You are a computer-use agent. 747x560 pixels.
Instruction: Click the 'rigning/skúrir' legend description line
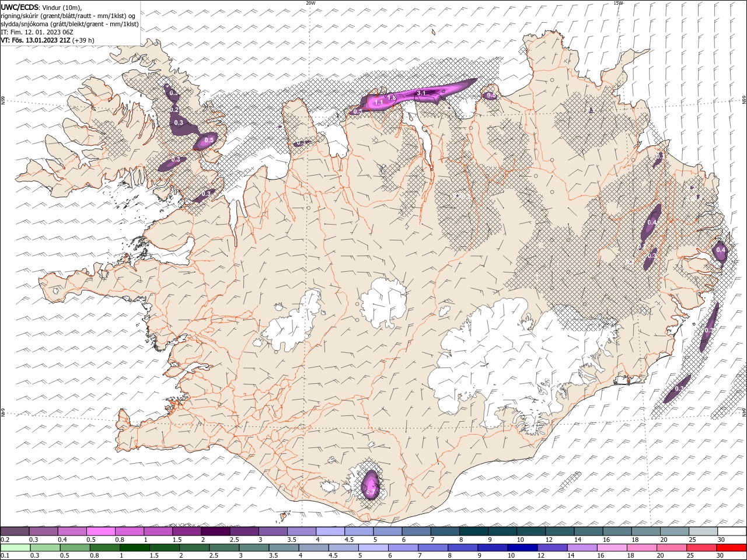pos(69,16)
